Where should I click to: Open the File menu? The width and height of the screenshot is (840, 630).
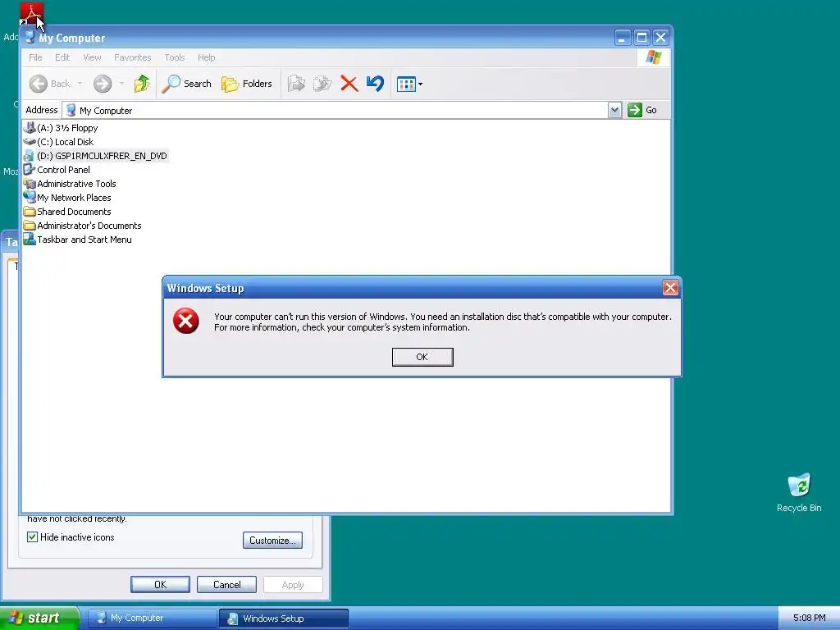(35, 57)
